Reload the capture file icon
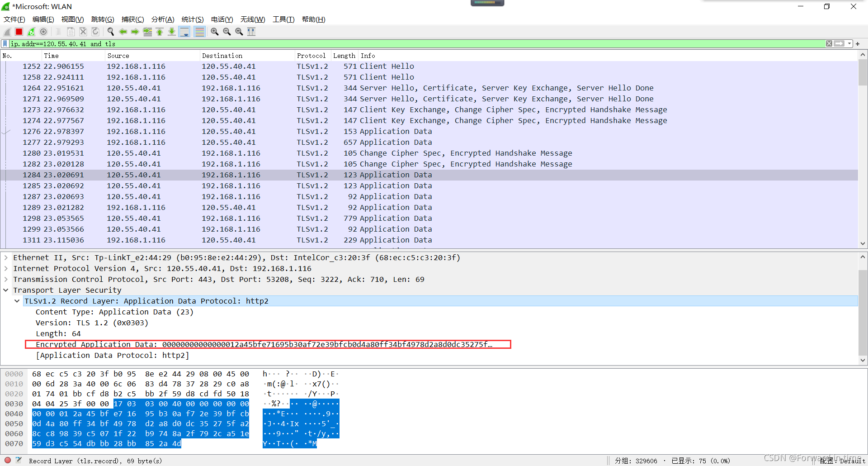Screen dimensions: 868x466 (95, 32)
